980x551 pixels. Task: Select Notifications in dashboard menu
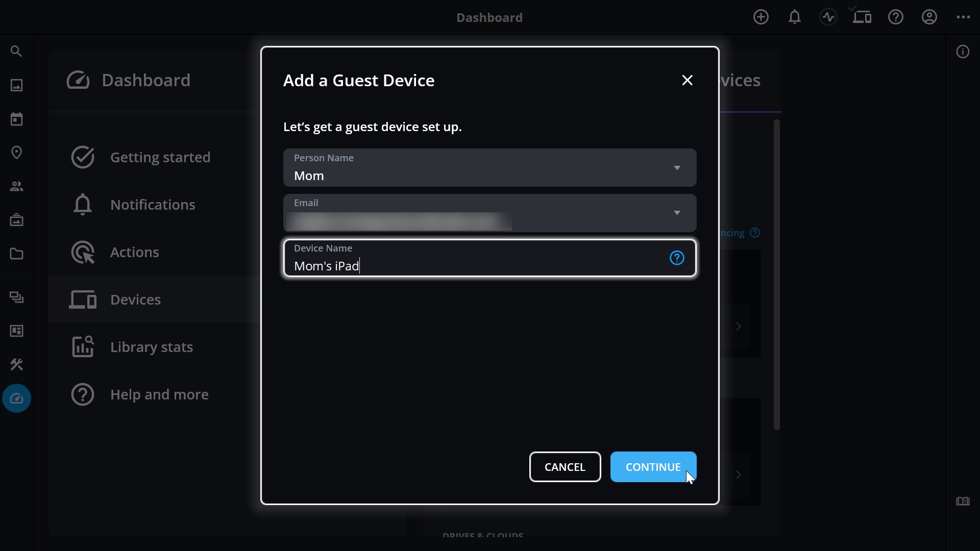click(x=152, y=205)
